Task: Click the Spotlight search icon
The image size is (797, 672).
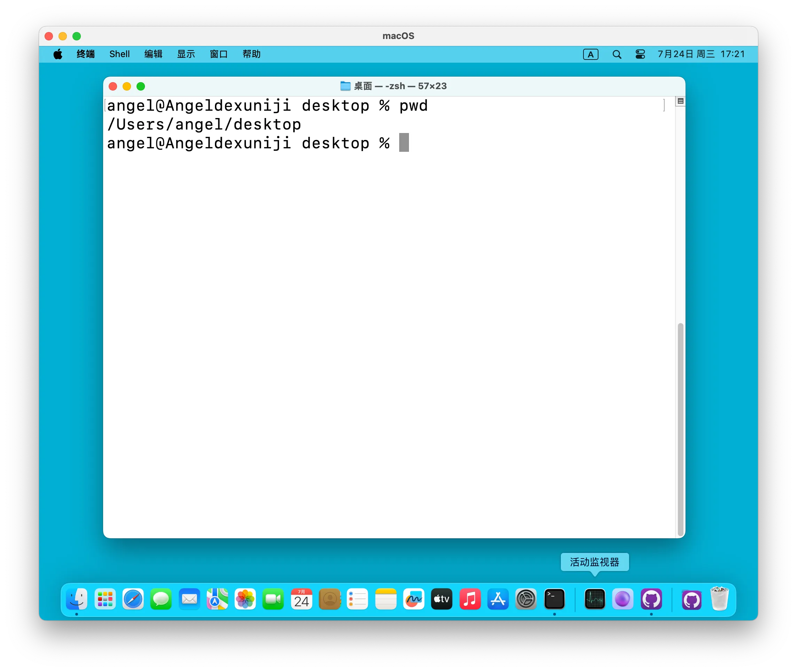Action: tap(617, 54)
